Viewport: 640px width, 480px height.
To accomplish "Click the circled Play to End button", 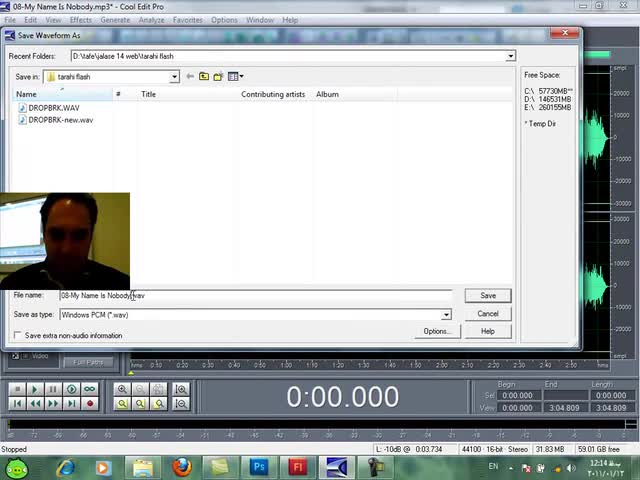I will pos(71,389).
